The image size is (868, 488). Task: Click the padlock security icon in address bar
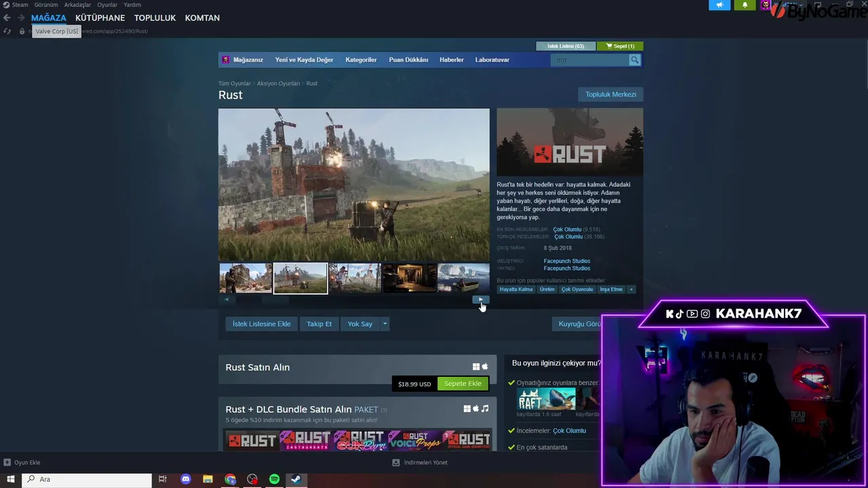tap(22, 31)
